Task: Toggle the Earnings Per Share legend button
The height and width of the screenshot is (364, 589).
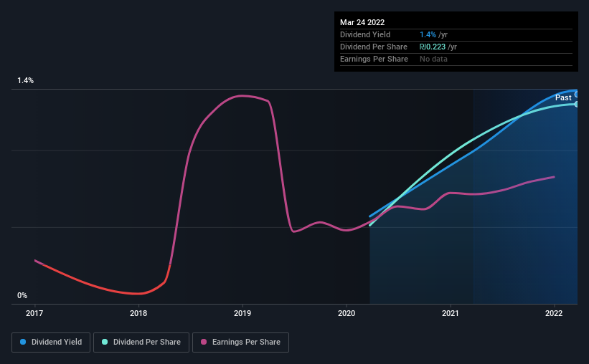Action: tap(240, 343)
